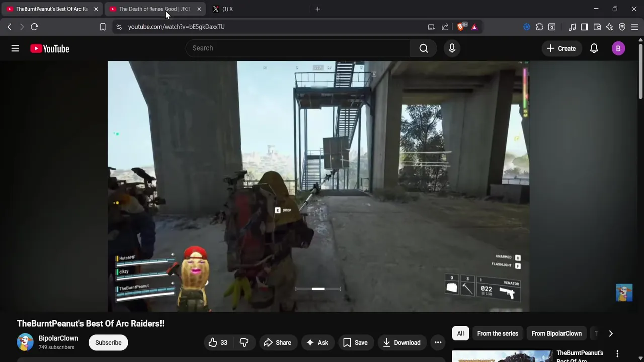Open more actions ellipsis menu
This screenshot has height=362, width=644.
coord(438,343)
